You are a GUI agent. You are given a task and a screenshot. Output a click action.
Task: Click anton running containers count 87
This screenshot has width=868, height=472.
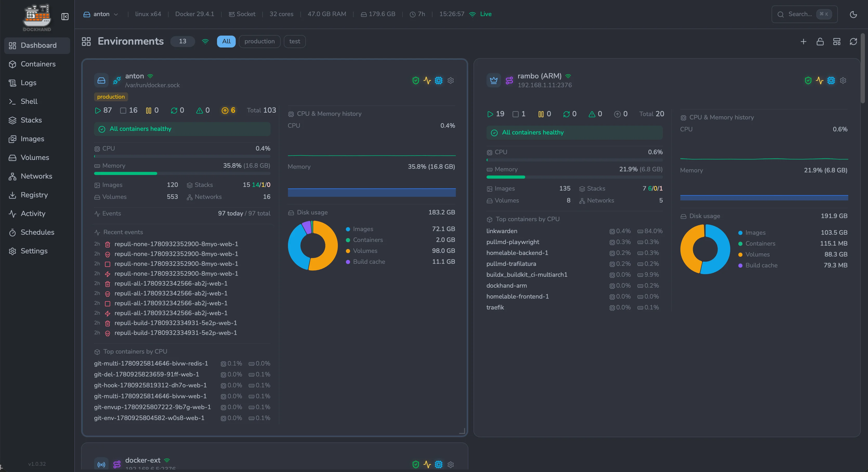point(103,110)
